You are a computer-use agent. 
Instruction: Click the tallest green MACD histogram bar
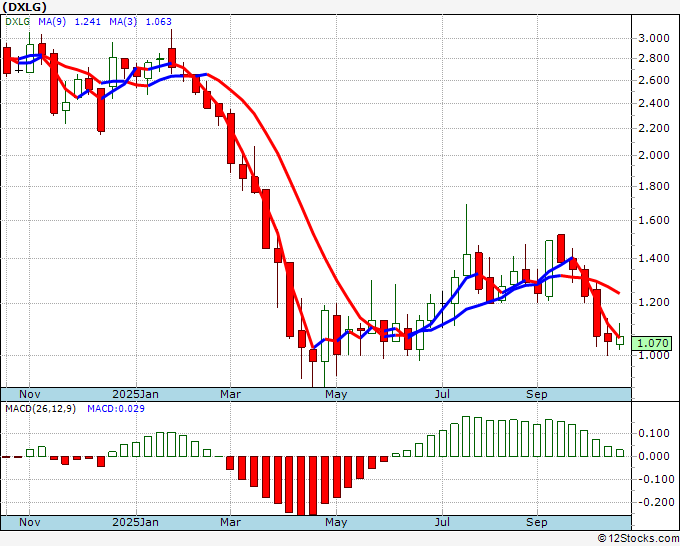(465, 437)
